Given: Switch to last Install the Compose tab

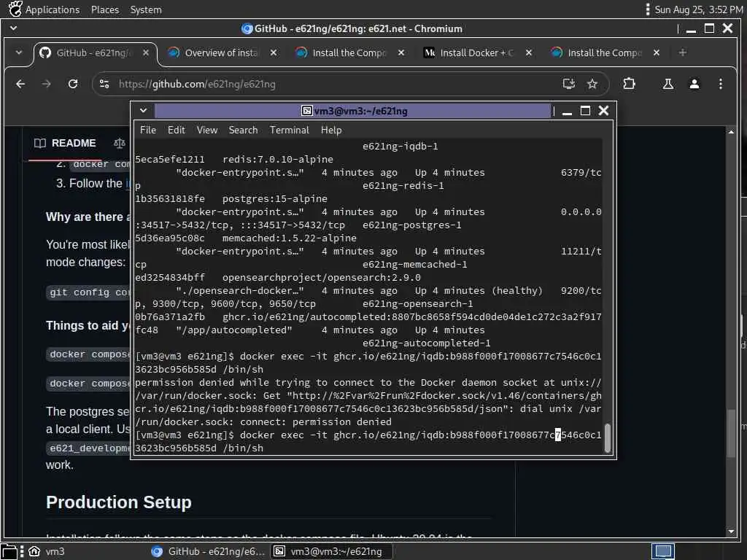Looking at the screenshot, I should [603, 52].
